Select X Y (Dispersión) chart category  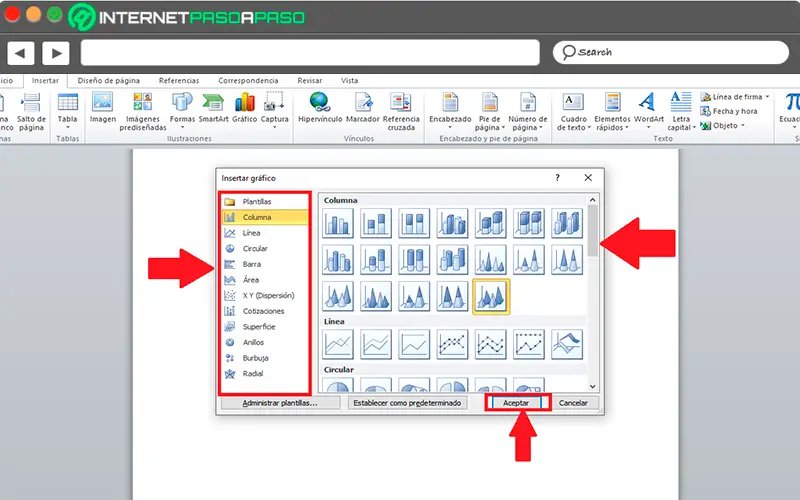click(265, 295)
